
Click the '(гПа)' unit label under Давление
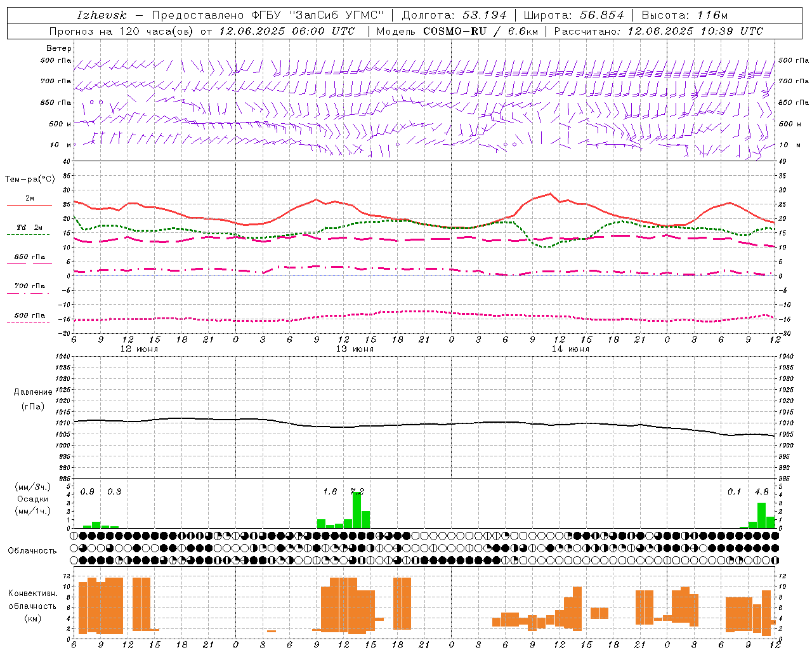tap(33, 406)
